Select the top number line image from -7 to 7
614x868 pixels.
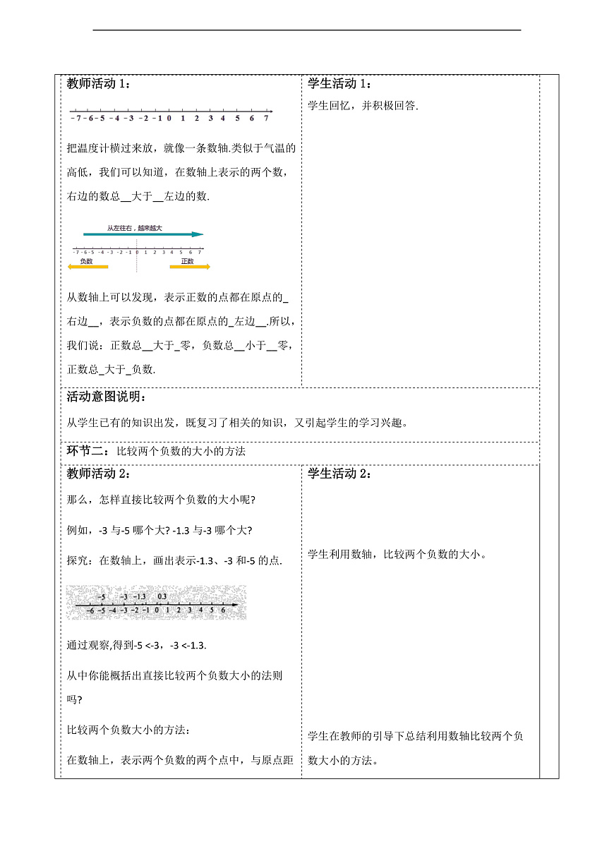(172, 111)
